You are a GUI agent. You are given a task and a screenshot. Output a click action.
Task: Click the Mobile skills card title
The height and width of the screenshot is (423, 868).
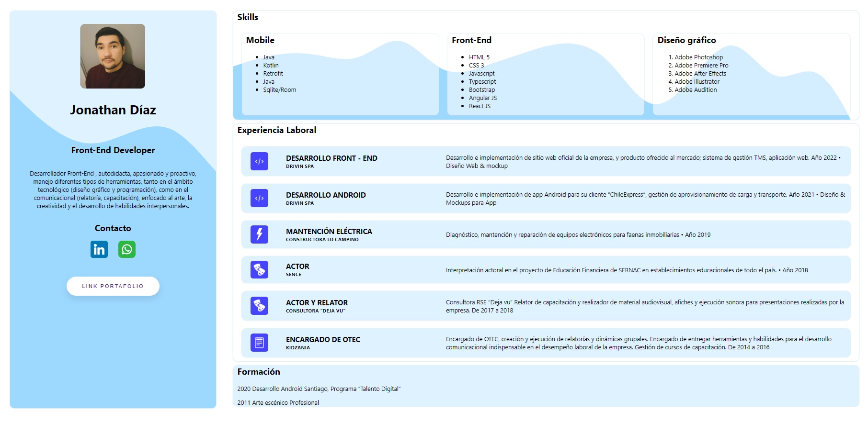pos(260,40)
